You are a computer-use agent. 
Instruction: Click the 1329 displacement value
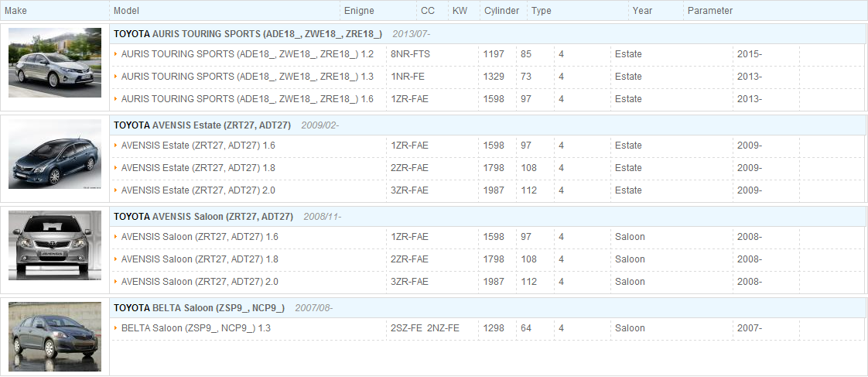[494, 77]
